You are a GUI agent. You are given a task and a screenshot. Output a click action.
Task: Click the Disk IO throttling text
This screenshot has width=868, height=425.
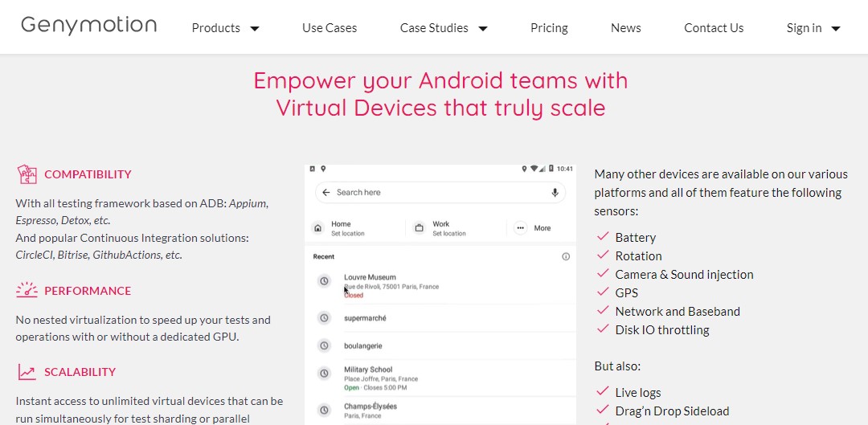662,330
